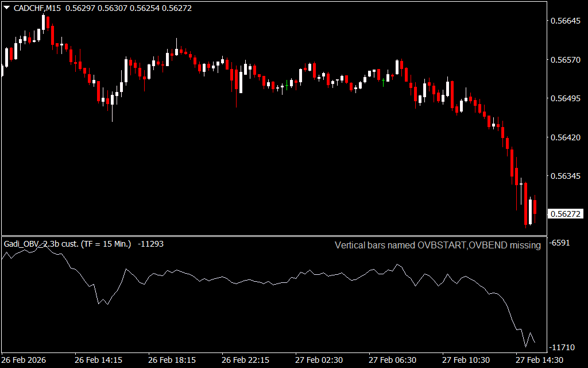Viewport: 588px width, 368px height.
Task: Select the -6591 indicator scale label
Action: (560, 243)
